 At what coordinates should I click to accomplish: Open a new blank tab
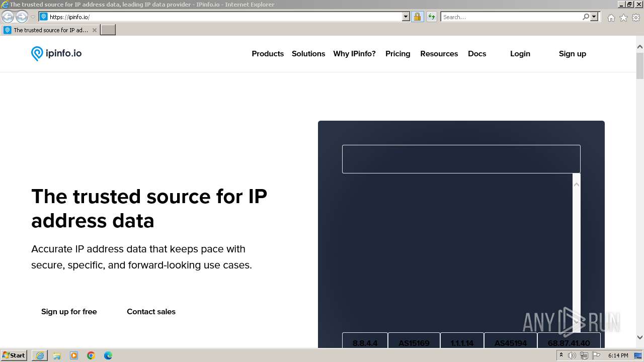click(108, 30)
